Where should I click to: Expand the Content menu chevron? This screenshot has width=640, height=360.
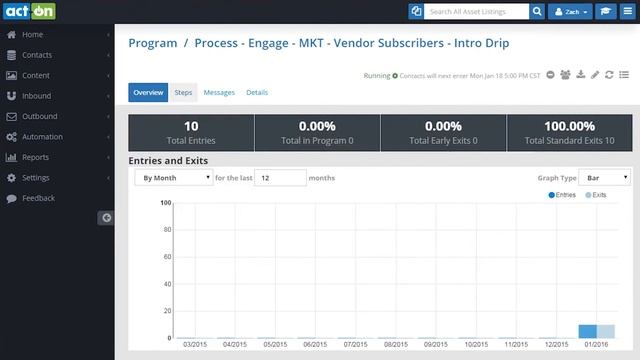click(x=108, y=76)
